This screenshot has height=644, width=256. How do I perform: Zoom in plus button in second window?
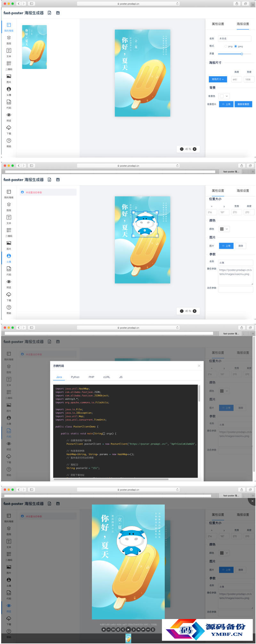195,311
